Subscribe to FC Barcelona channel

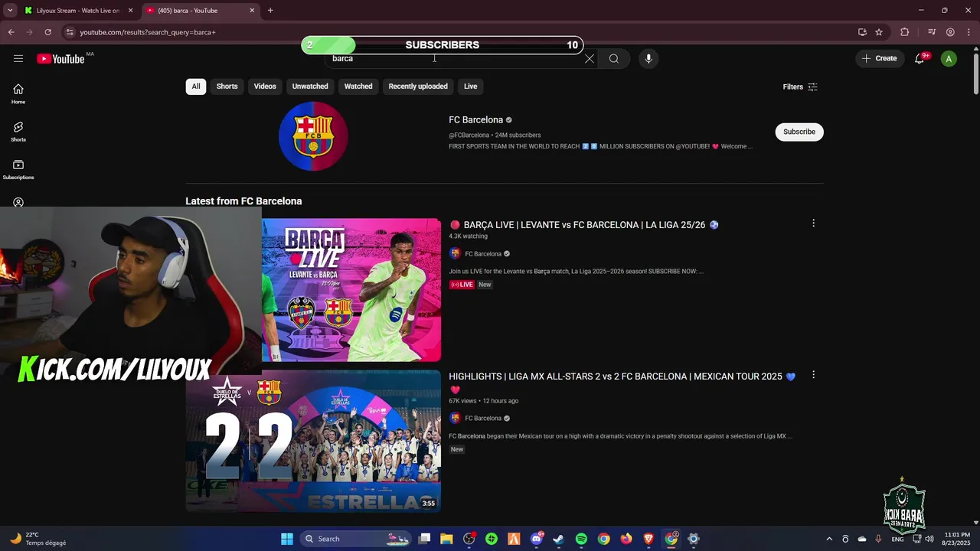799,132
